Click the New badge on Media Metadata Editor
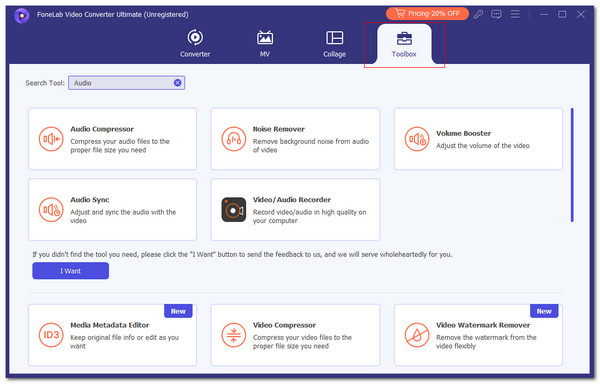The height and width of the screenshot is (384, 600). pyautogui.click(x=178, y=311)
